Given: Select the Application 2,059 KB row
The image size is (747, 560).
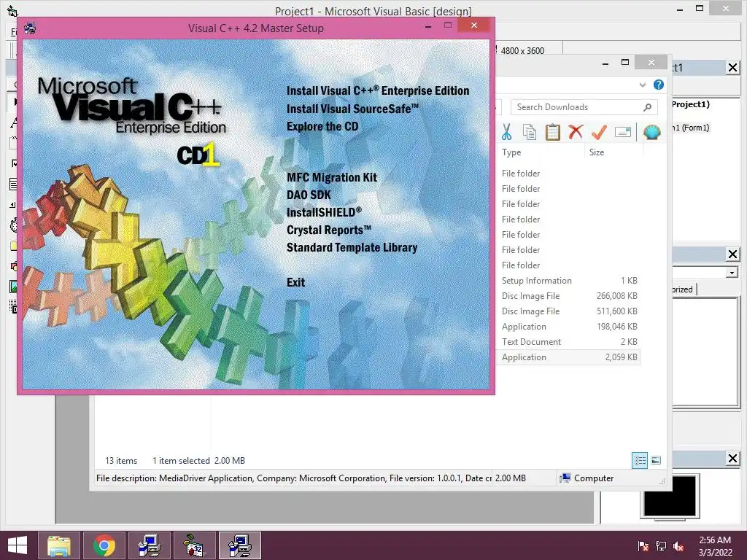Looking at the screenshot, I should tap(568, 357).
